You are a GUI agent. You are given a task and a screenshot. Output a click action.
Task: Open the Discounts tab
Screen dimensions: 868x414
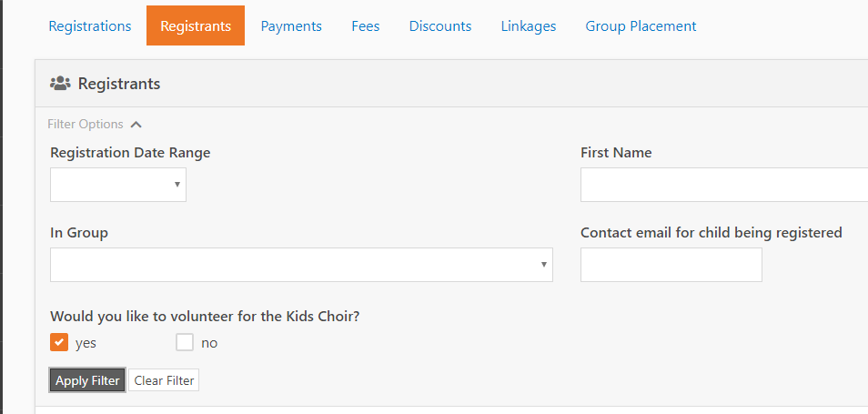(440, 26)
